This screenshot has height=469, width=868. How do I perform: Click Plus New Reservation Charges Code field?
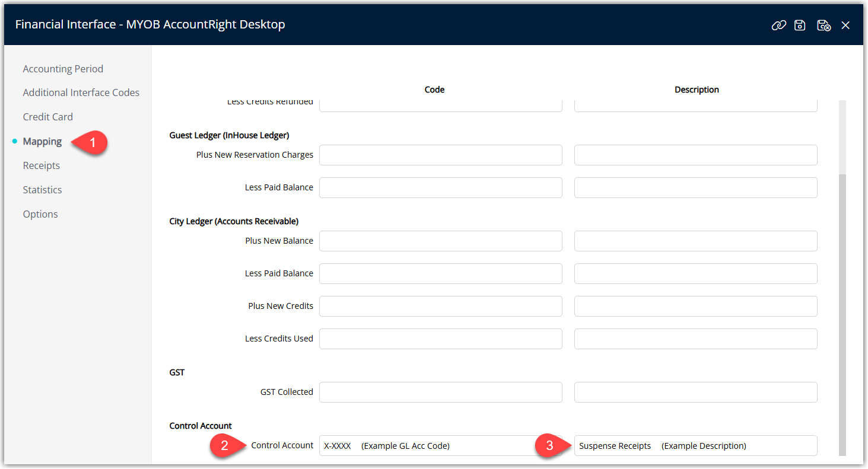[x=441, y=155]
